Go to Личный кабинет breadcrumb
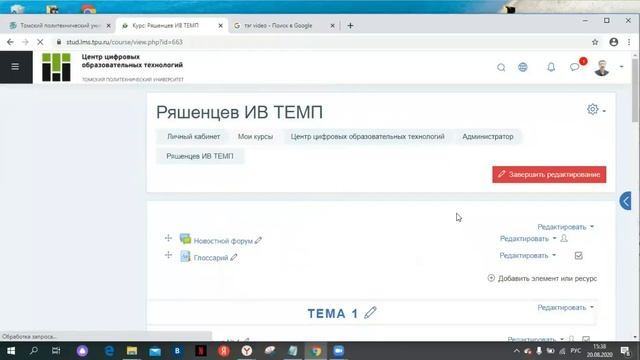This screenshot has width=640, height=360. [193, 137]
